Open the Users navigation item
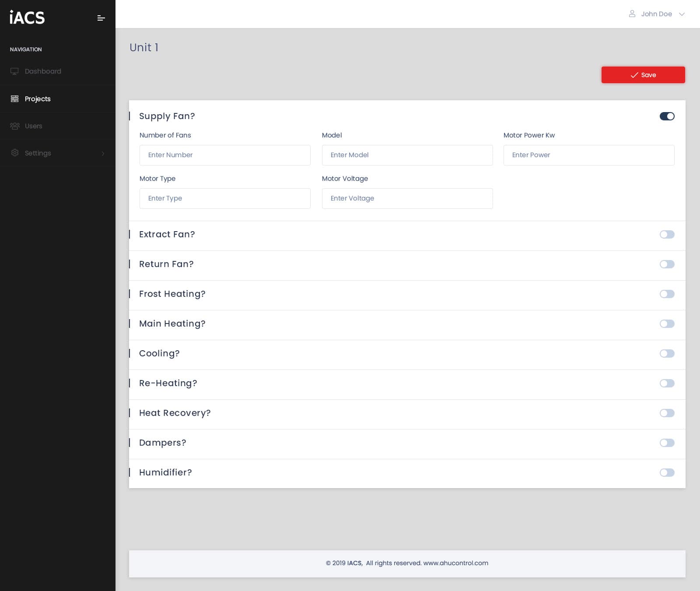 (x=58, y=126)
